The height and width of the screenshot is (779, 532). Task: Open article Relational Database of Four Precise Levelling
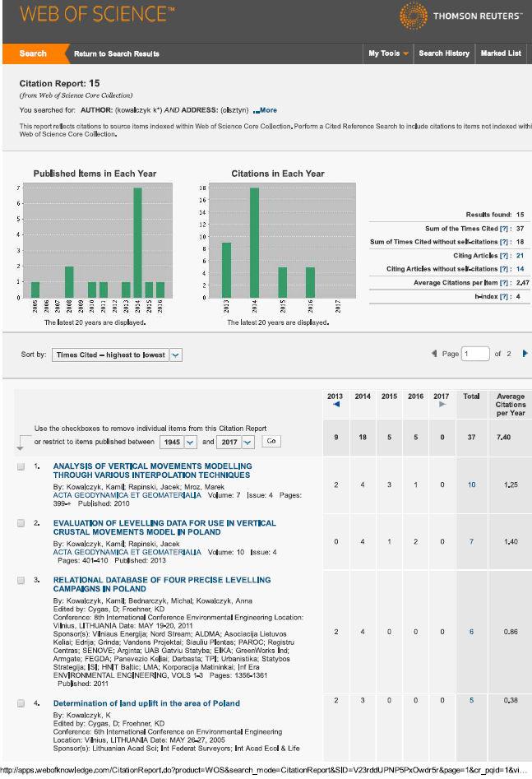pyautogui.click(x=162, y=584)
